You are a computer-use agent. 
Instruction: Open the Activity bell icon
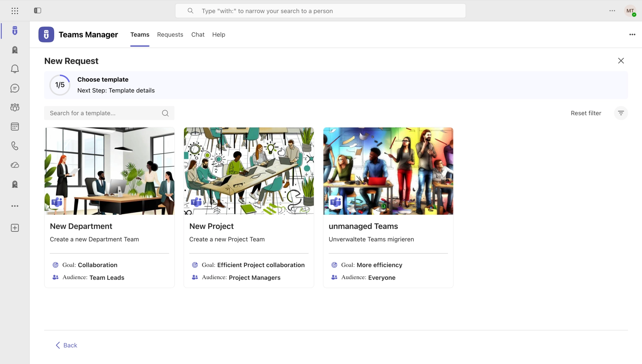click(15, 69)
